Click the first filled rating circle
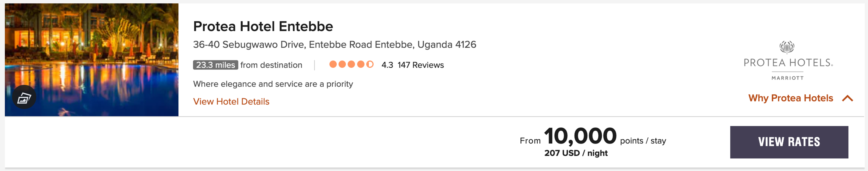This screenshot has height=171, width=868. (x=333, y=64)
